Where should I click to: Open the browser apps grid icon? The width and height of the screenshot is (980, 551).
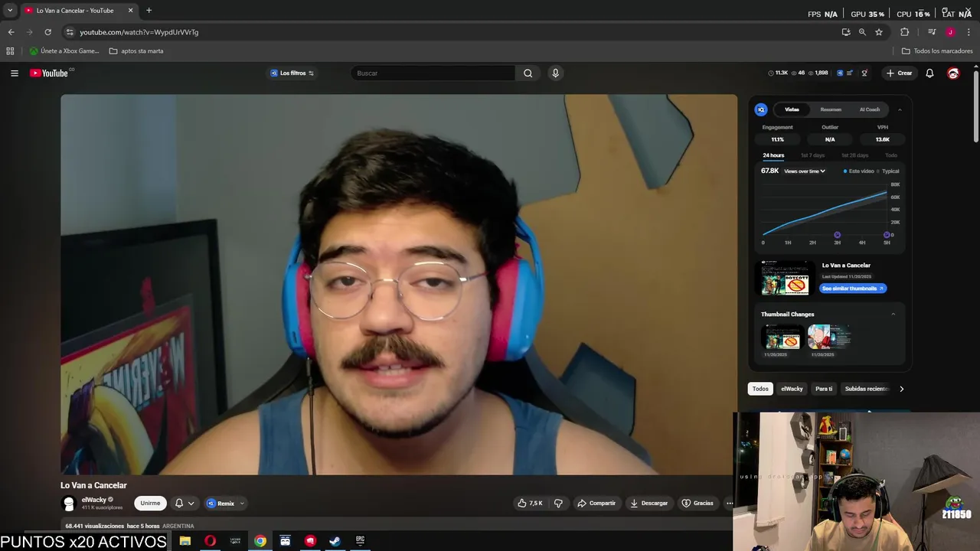[10, 51]
